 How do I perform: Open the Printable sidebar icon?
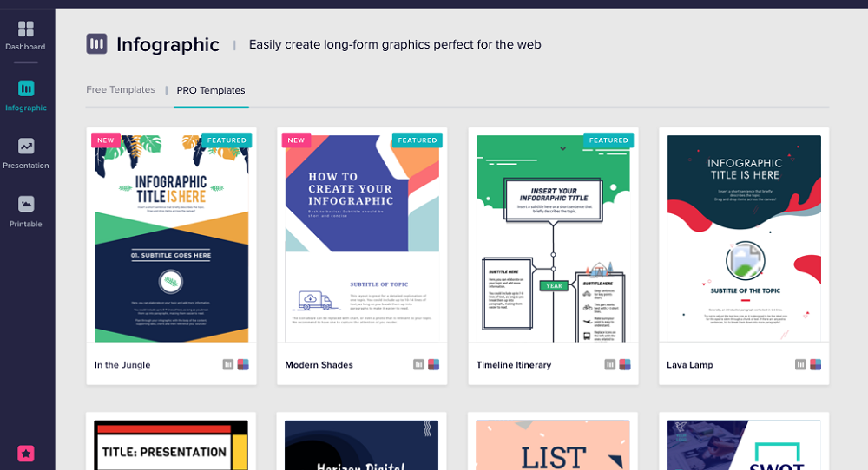[26, 205]
